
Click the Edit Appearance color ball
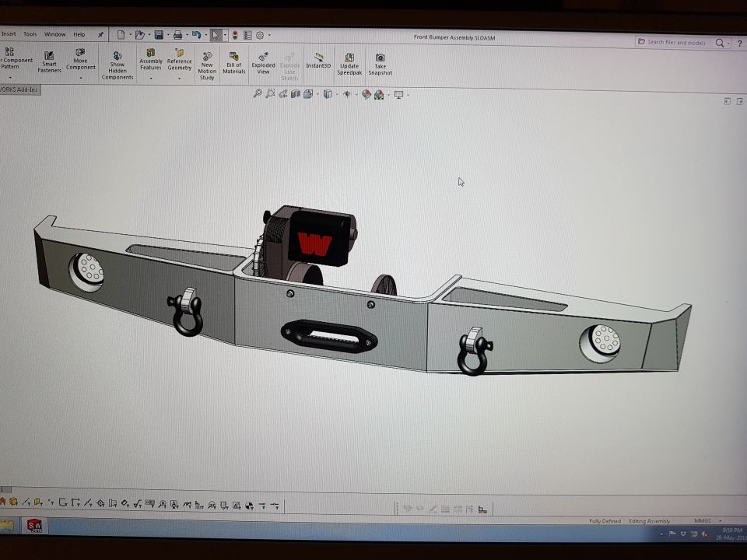366,94
